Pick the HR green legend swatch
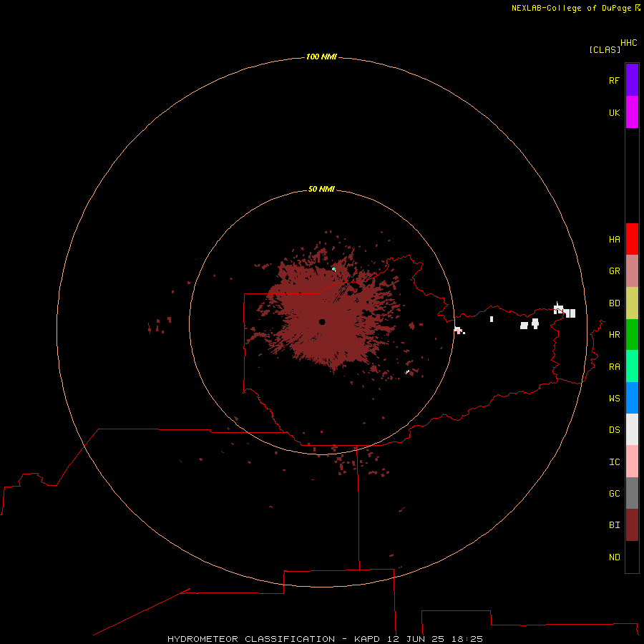 pos(632,334)
